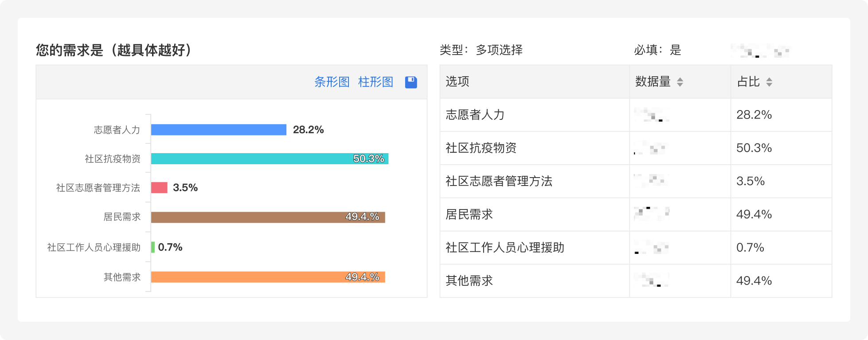Image resolution: width=868 pixels, height=340 pixels.
Task: Click the 数据量 column header text
Action: pyautogui.click(x=653, y=82)
